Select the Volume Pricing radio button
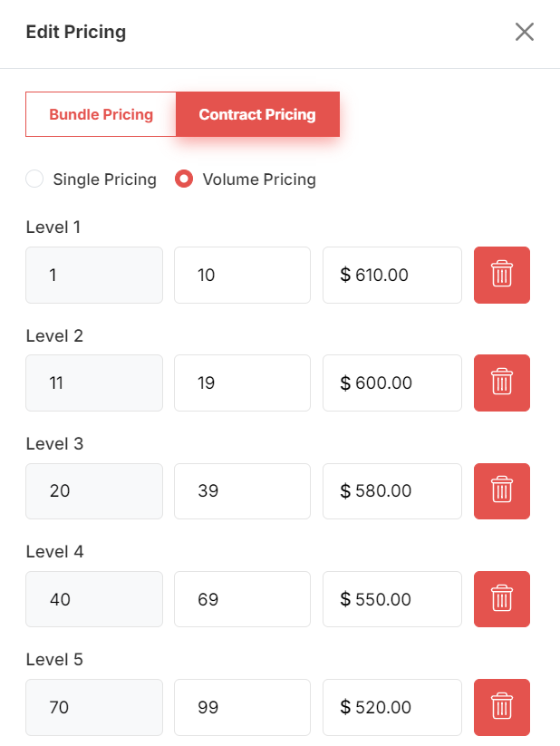The height and width of the screenshot is (746, 560). [x=183, y=179]
